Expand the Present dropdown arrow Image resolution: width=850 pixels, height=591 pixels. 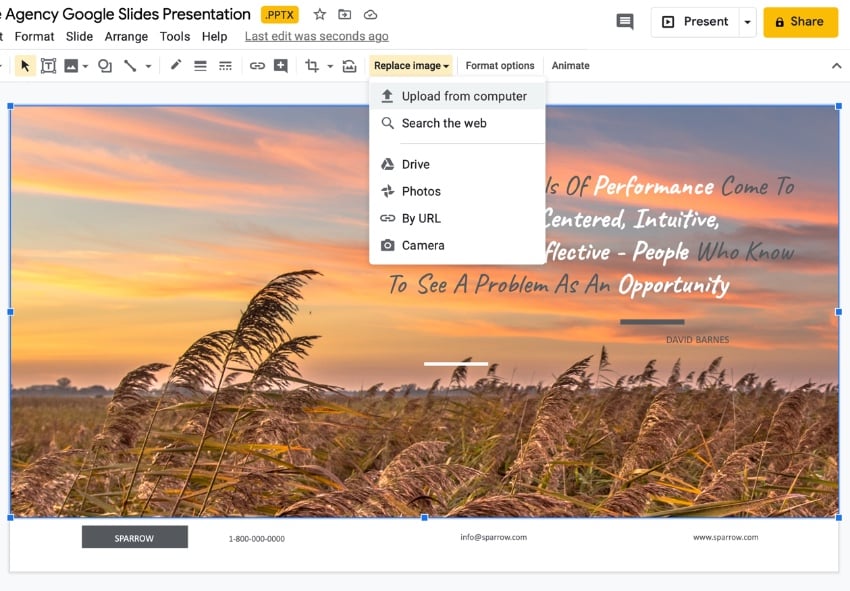click(x=747, y=22)
